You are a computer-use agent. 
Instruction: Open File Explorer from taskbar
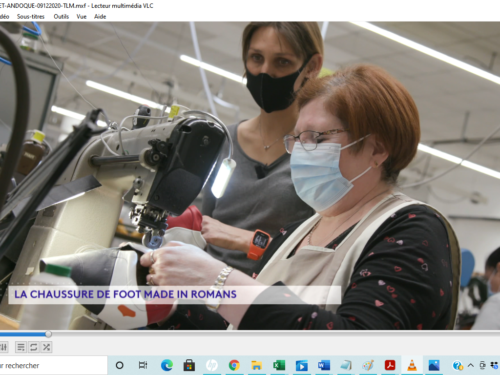click(256, 365)
